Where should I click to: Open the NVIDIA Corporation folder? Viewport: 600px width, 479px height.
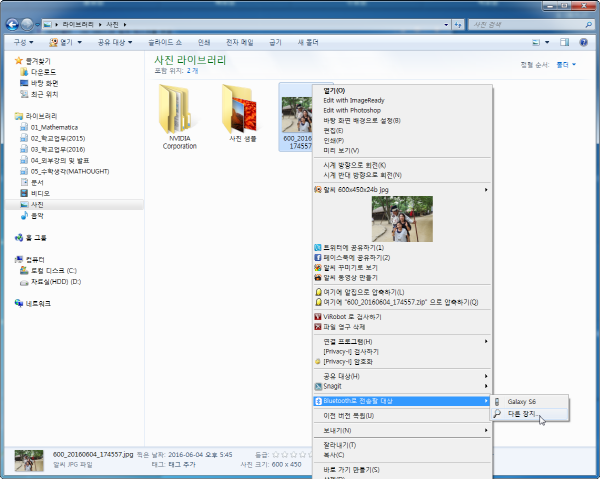tap(179, 117)
